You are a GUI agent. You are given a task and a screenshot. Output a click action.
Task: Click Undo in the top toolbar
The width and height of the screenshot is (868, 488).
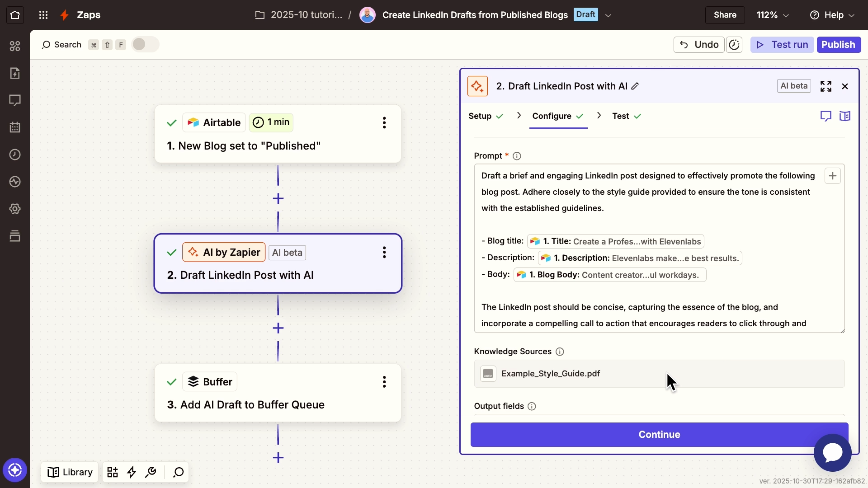pos(700,44)
